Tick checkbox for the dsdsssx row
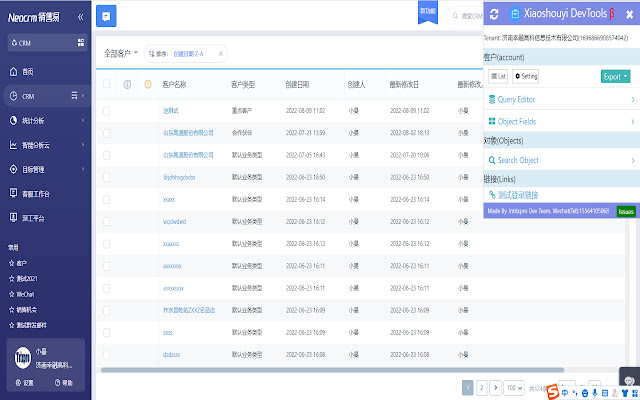Image resolution: width=640 pixels, height=400 pixels. tap(107, 354)
